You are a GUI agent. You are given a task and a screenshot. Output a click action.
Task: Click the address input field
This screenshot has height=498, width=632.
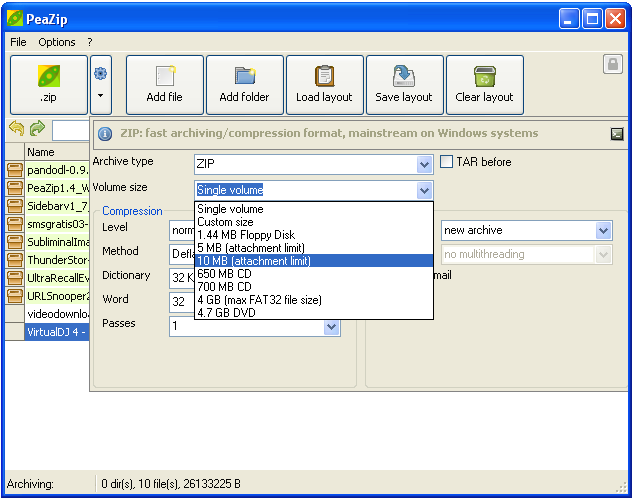click(71, 130)
